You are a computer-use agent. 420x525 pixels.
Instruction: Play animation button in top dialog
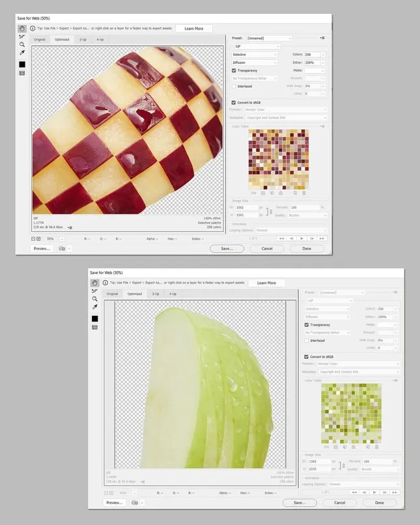[x=301, y=238]
